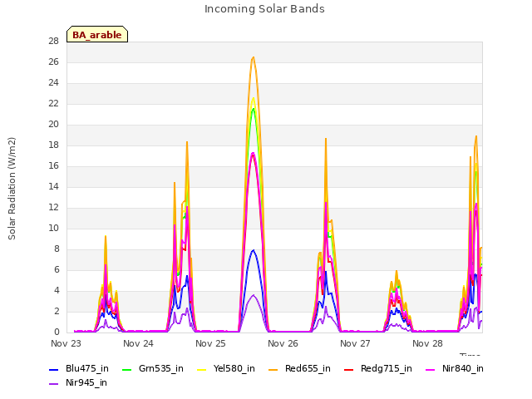This screenshot has width=532, height=399.
Task: Click the BA_arable annotation label
Action: coord(97,34)
